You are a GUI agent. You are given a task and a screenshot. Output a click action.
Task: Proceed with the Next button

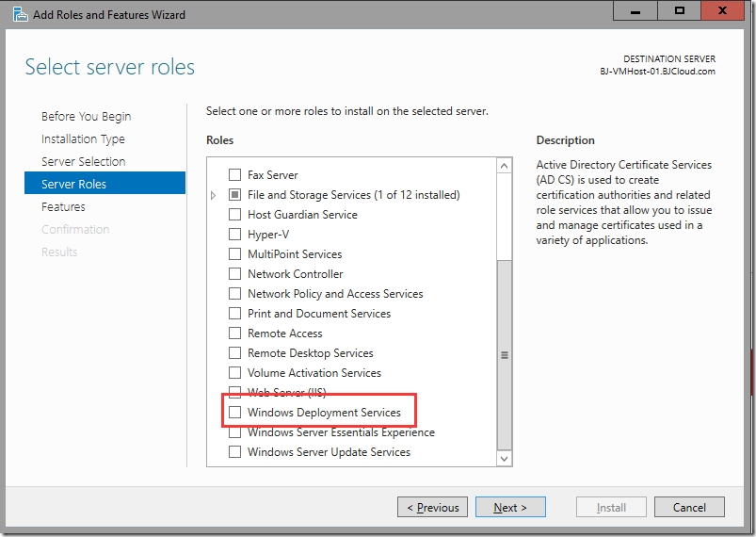point(510,507)
